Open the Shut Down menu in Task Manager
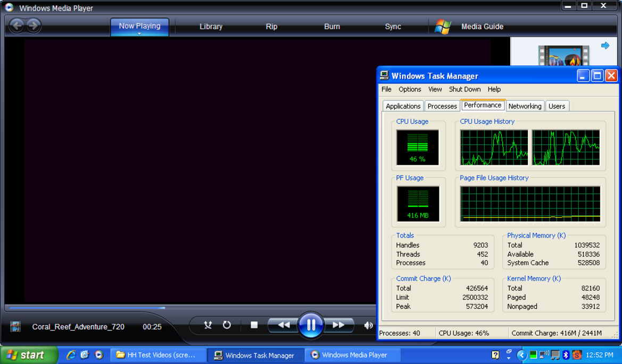Image resolution: width=622 pixels, height=364 pixels. (x=465, y=89)
